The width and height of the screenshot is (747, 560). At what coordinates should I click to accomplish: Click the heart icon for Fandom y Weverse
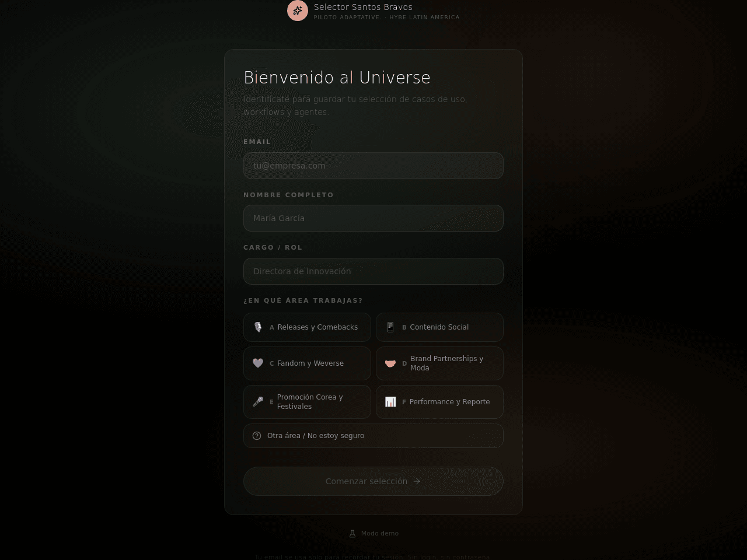click(x=258, y=363)
